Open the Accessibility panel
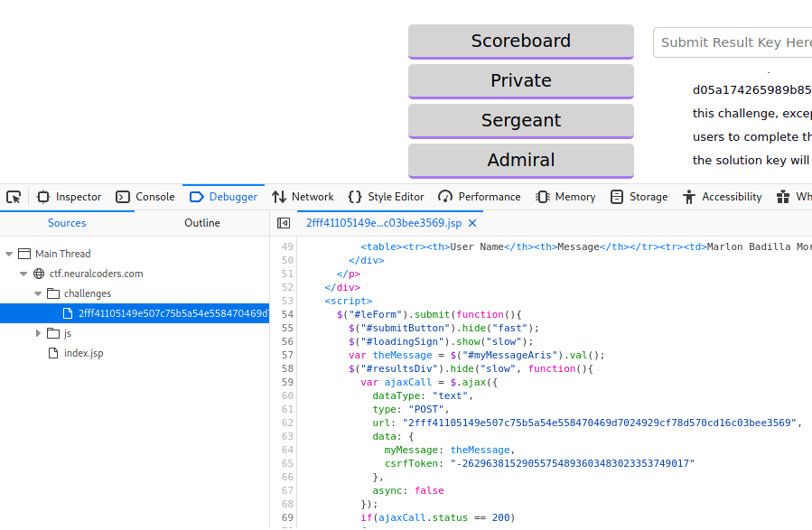812x530 pixels. click(723, 197)
